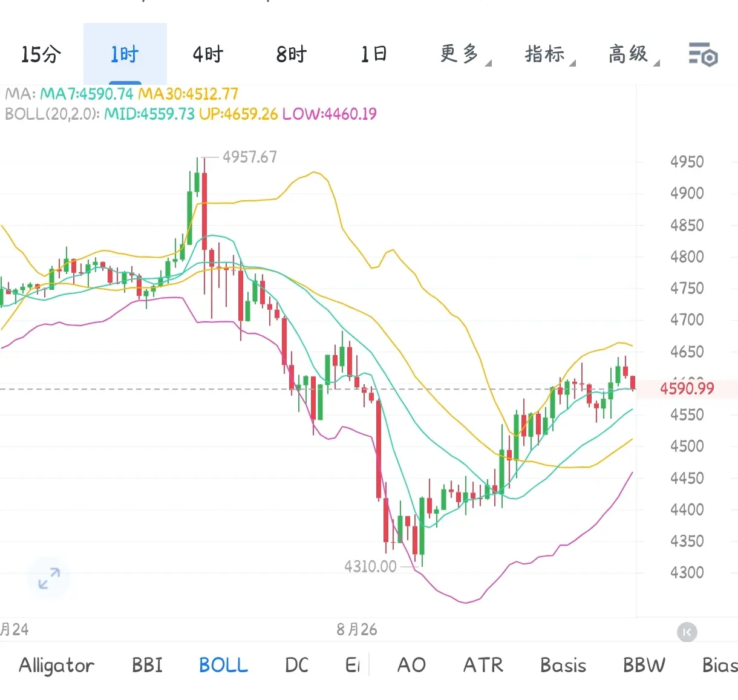Viewport: 738px width, 700px height.
Task: Switch to the 8时 timeframe
Action: (x=292, y=54)
